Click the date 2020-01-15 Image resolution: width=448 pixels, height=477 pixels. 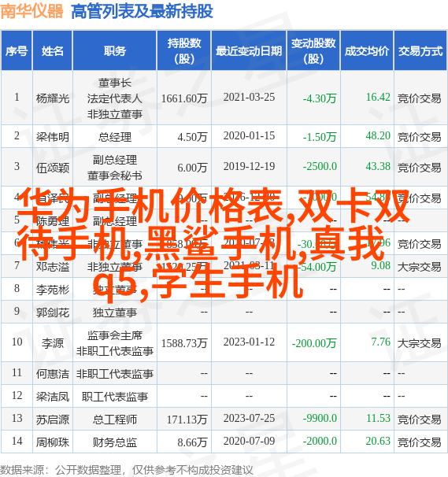(249, 136)
